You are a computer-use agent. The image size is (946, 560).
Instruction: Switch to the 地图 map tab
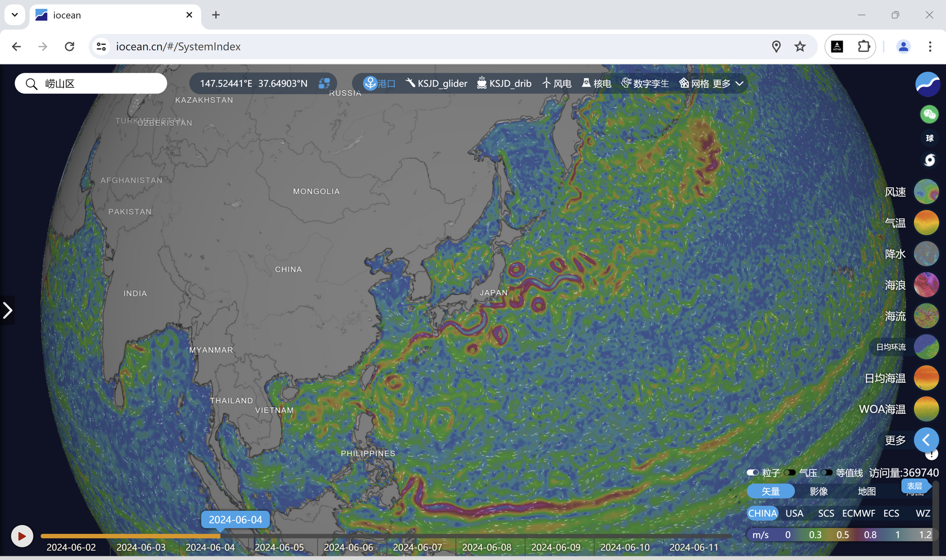867,491
